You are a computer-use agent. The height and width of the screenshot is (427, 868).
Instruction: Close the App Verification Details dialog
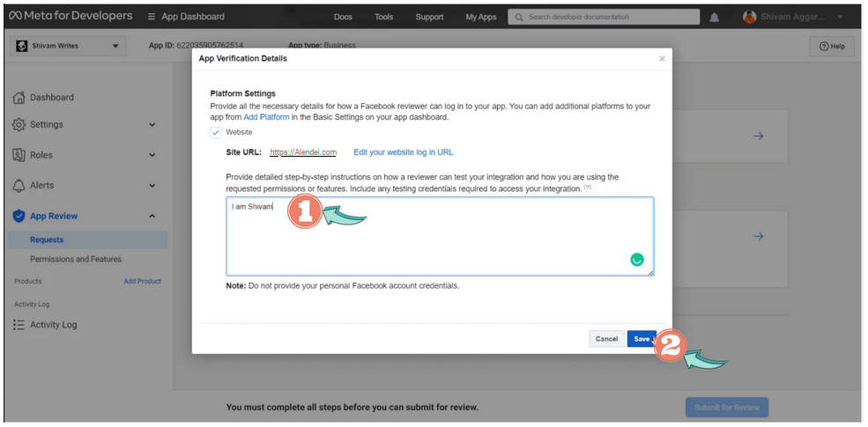662,59
